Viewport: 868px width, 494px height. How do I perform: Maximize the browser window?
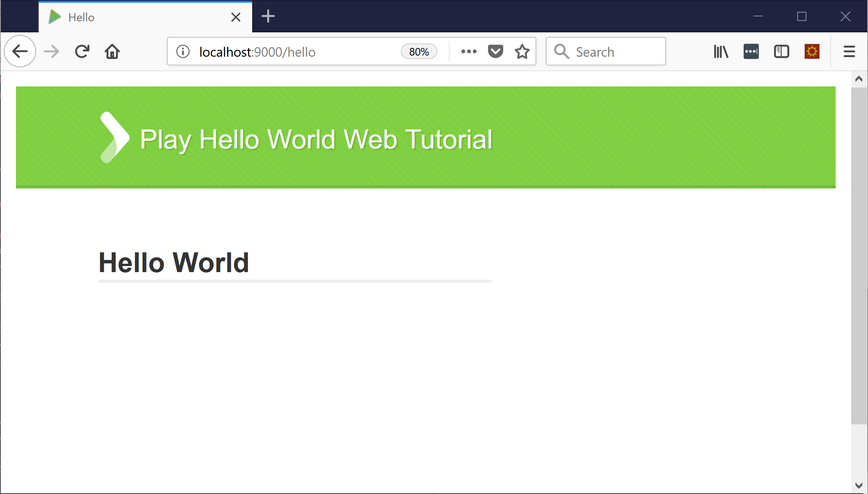tap(802, 16)
